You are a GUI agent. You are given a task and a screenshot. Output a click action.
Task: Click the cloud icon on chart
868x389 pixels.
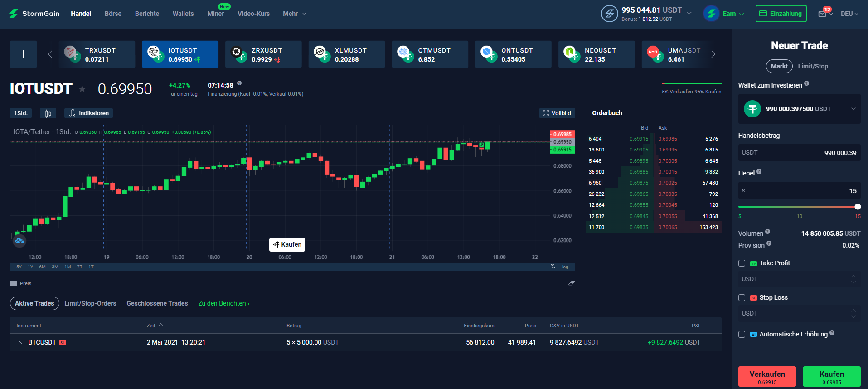coord(19,241)
